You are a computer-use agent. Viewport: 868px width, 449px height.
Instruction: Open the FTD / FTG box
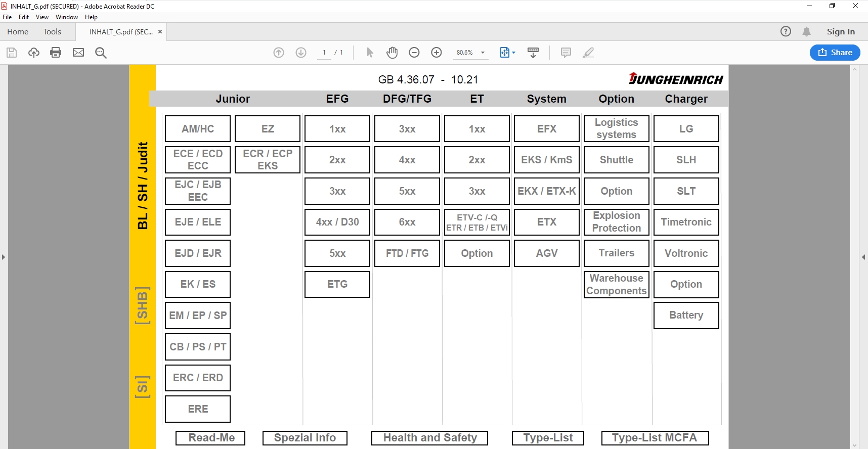(x=407, y=253)
